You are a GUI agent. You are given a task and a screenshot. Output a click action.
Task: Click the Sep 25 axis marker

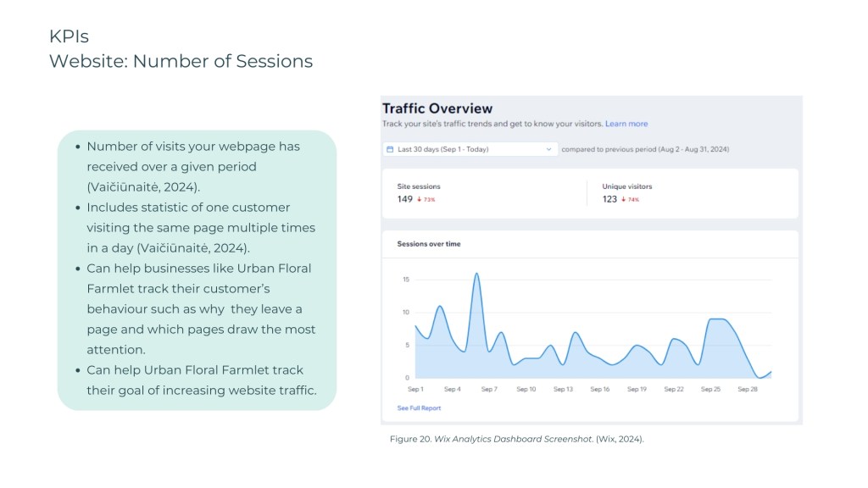710,389
